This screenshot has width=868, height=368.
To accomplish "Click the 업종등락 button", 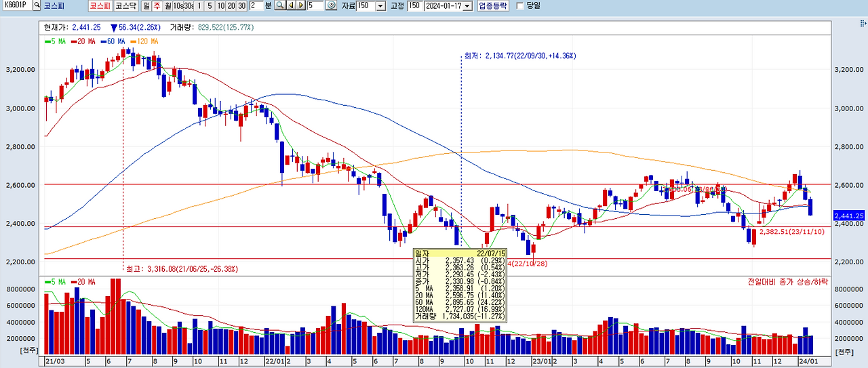I will tap(492, 5).
